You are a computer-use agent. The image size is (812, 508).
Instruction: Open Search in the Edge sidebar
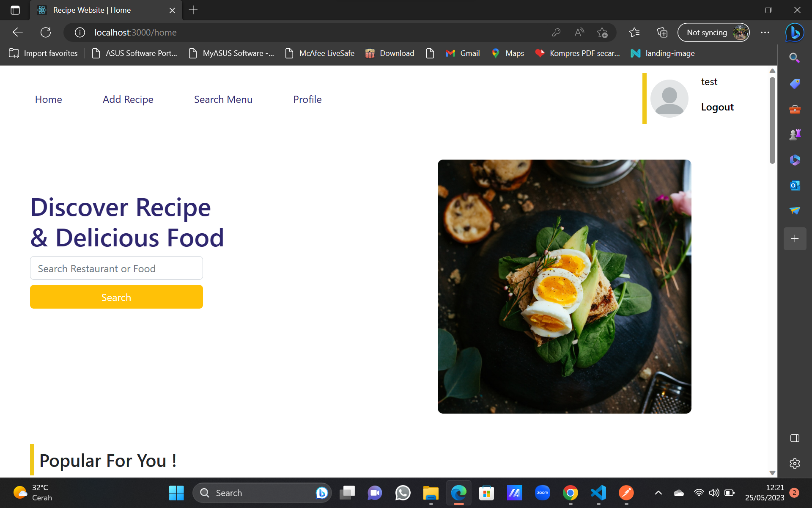click(x=795, y=57)
